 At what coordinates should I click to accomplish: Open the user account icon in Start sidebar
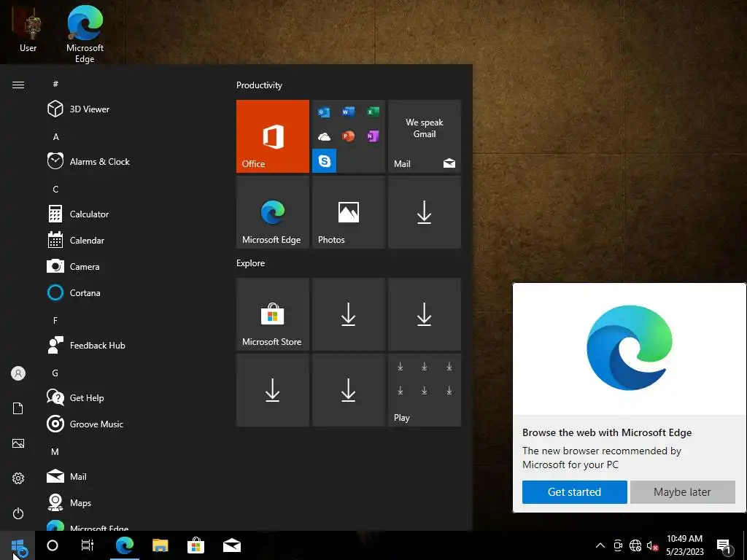click(x=18, y=373)
